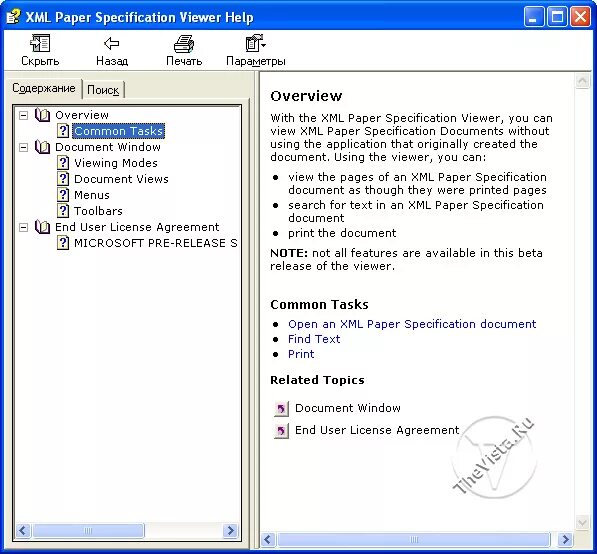Select Menus topic in the tree

point(92,195)
